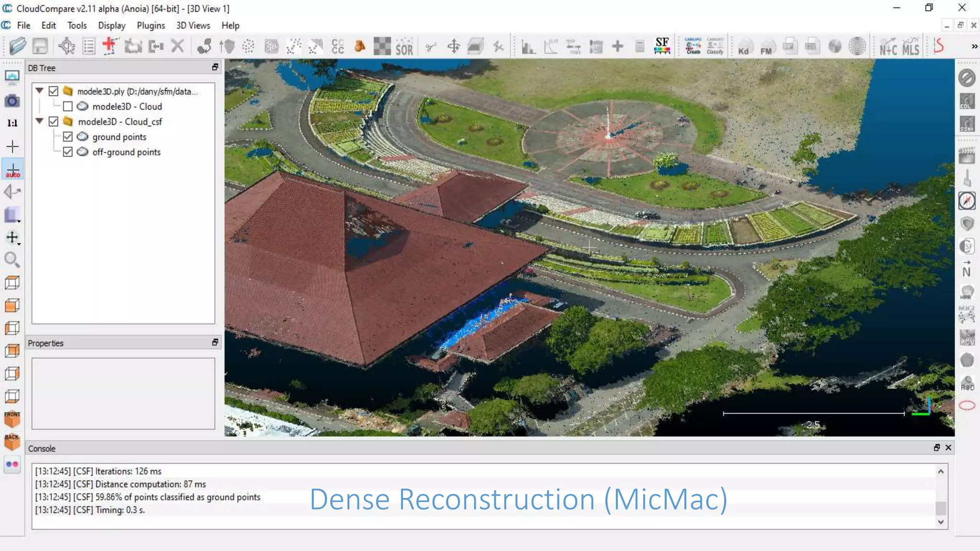Set the BACK view cube

(12, 442)
